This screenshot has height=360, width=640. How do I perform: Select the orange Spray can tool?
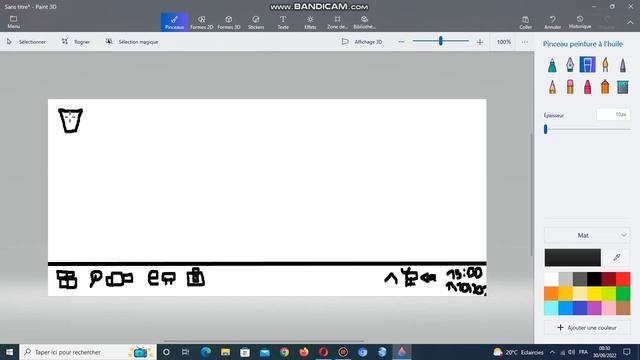coord(605,87)
